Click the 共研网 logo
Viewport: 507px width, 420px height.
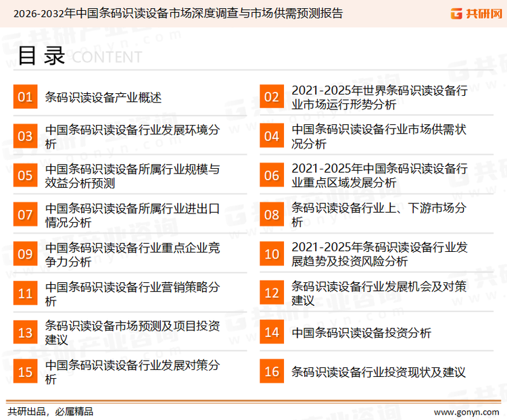tap(477, 14)
